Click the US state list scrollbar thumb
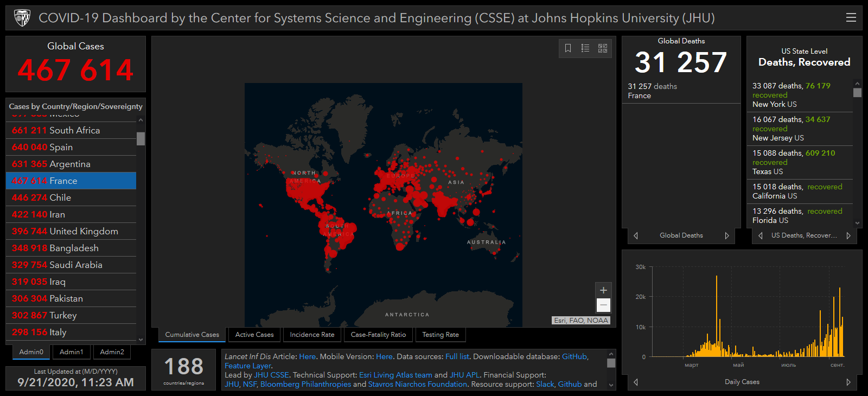Image resolution: width=868 pixels, height=396 pixels. 857,93
